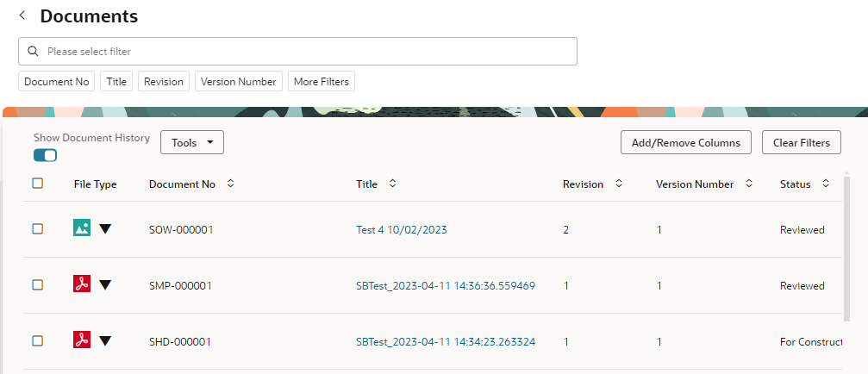Open the Test 4 10/02/2023 document link
This screenshot has height=374, width=868.
pyautogui.click(x=402, y=229)
